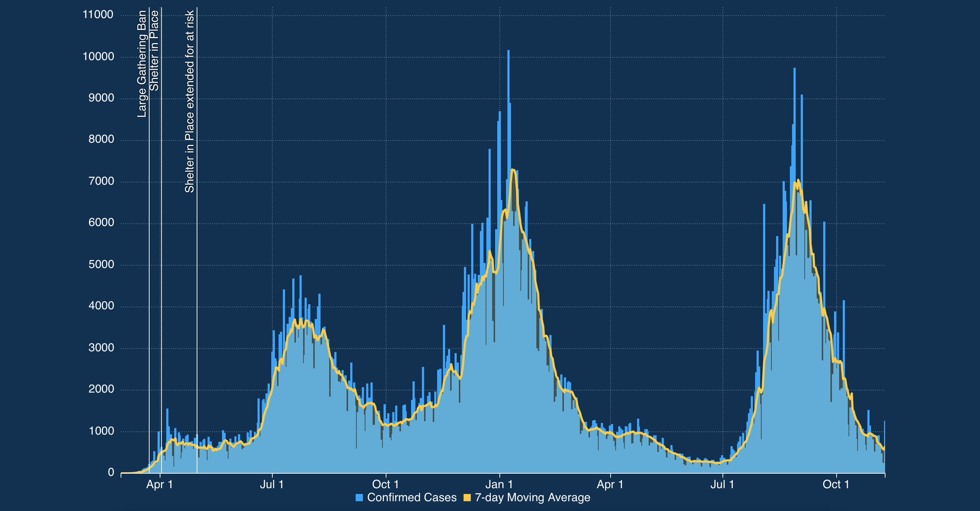980x511 pixels.
Task: Click the 0 y-axis tick label
Action: point(111,472)
